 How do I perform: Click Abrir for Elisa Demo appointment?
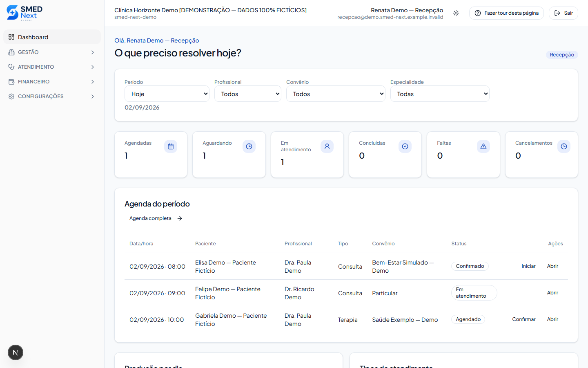(x=552, y=266)
